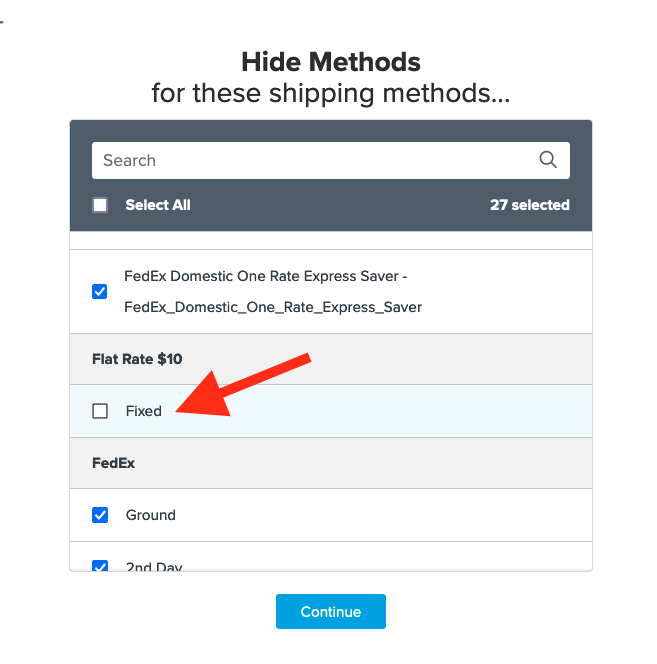The height and width of the screenshot is (664, 657).
Task: Click the Ground method label
Action: [151, 515]
